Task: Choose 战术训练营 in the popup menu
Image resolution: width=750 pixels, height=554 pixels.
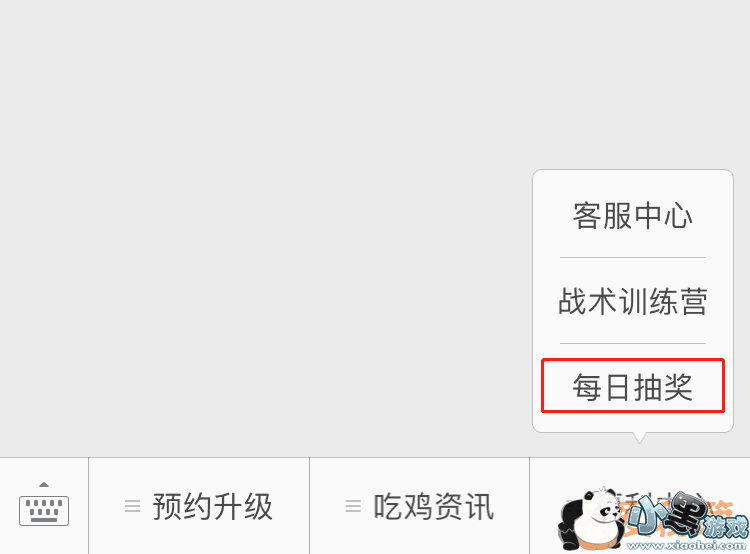Action: point(633,301)
